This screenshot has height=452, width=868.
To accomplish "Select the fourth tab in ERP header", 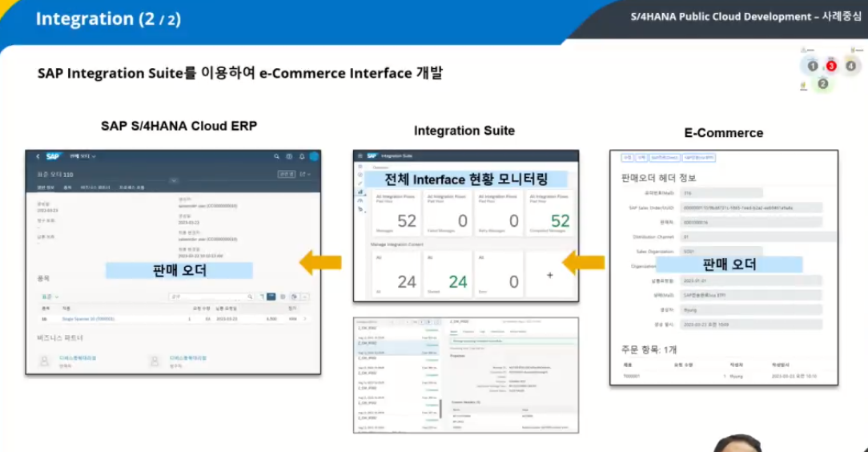I will [x=132, y=188].
